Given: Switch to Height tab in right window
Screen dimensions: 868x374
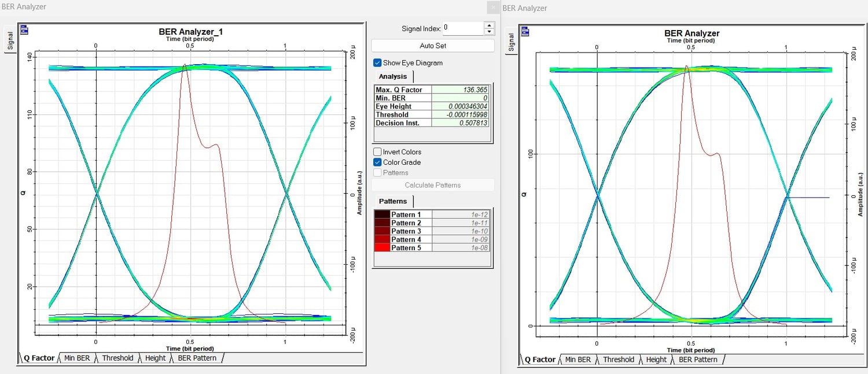Looking at the screenshot, I should point(656,360).
